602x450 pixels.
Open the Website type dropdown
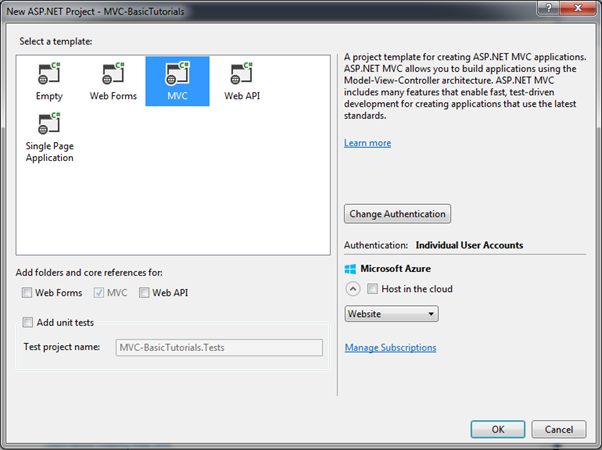(391, 314)
